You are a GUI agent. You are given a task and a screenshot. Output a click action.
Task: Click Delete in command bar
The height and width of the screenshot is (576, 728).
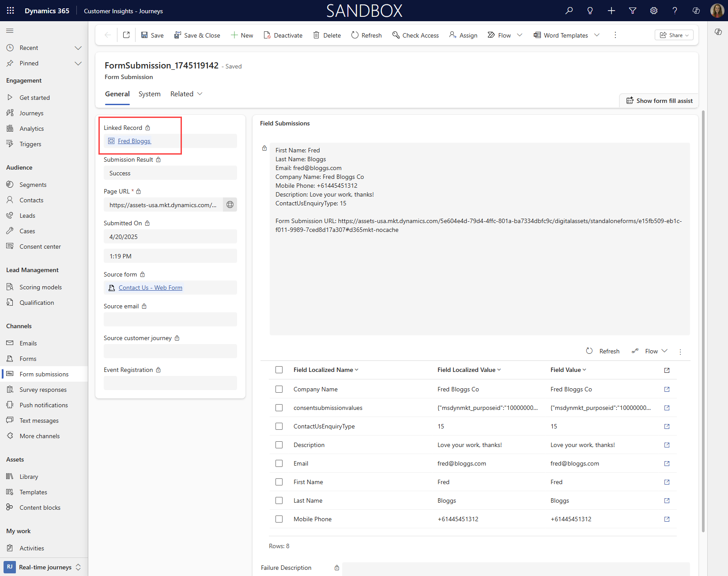pos(327,35)
